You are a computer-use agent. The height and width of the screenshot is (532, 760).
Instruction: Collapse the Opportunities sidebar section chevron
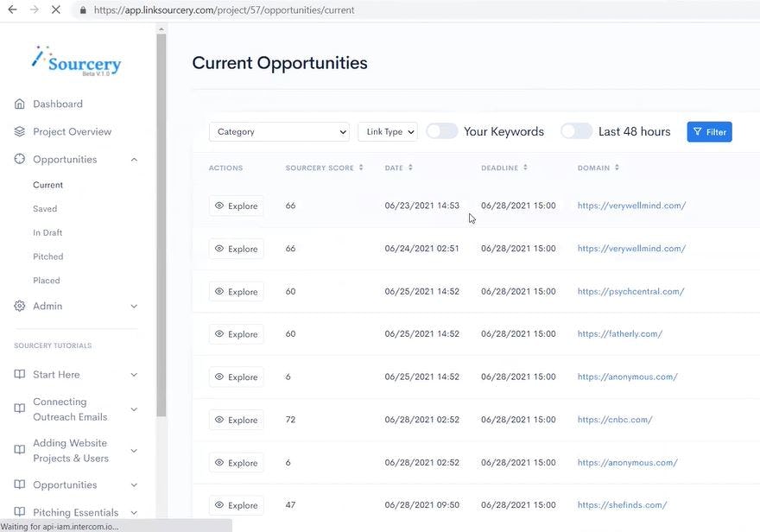(x=134, y=160)
